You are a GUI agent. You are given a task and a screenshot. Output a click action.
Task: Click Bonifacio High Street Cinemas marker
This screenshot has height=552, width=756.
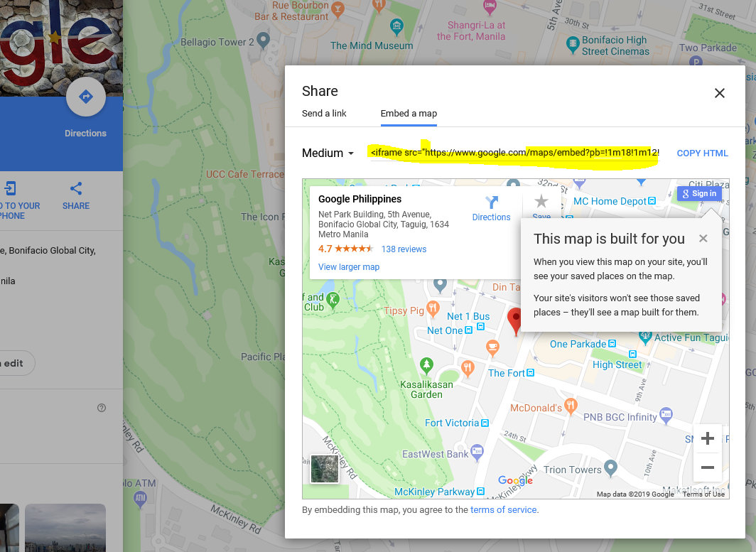click(572, 45)
